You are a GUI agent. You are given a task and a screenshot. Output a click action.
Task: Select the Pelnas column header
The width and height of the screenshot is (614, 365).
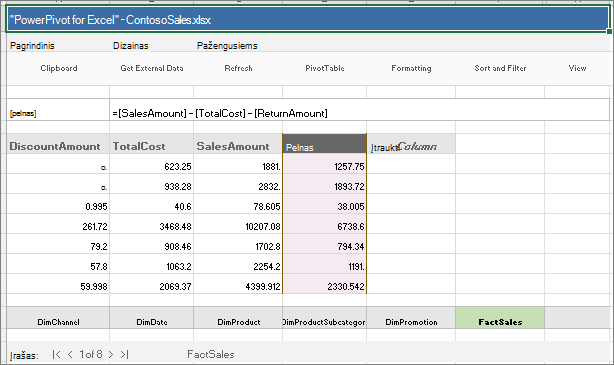pyautogui.click(x=325, y=144)
